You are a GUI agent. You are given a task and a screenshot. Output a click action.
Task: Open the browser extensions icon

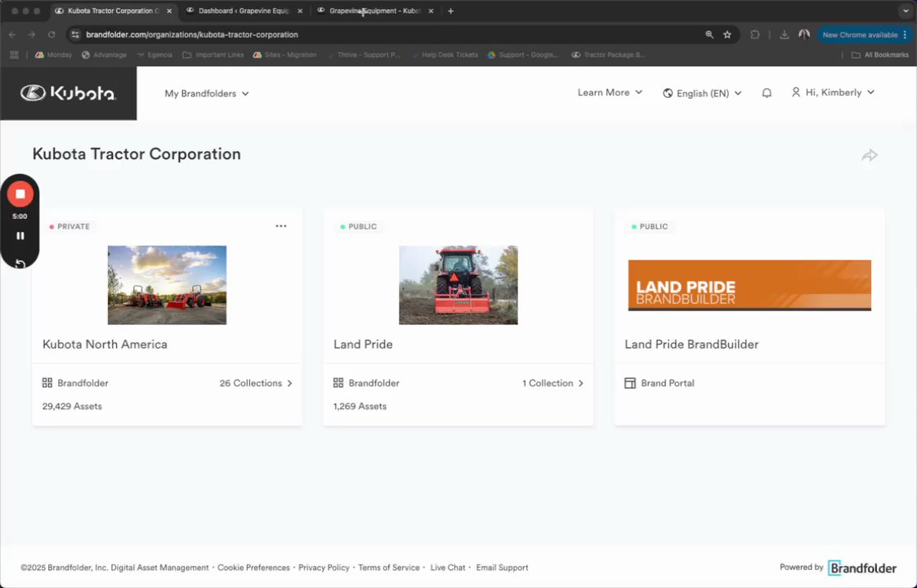[755, 34]
